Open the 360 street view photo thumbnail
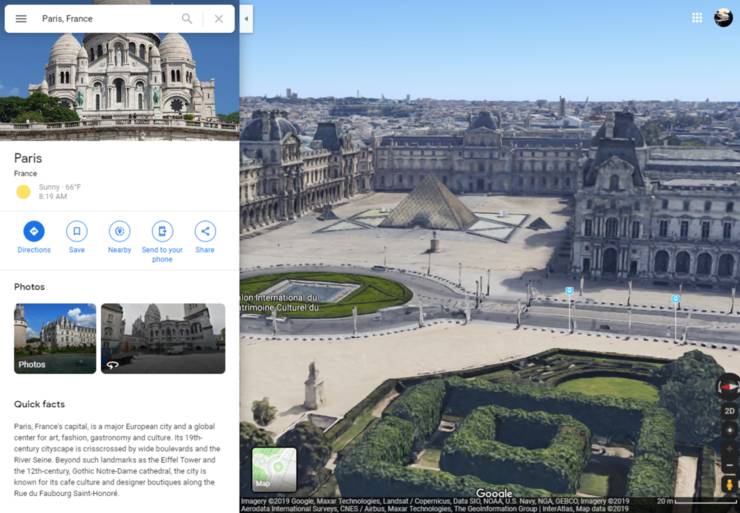 tap(163, 338)
